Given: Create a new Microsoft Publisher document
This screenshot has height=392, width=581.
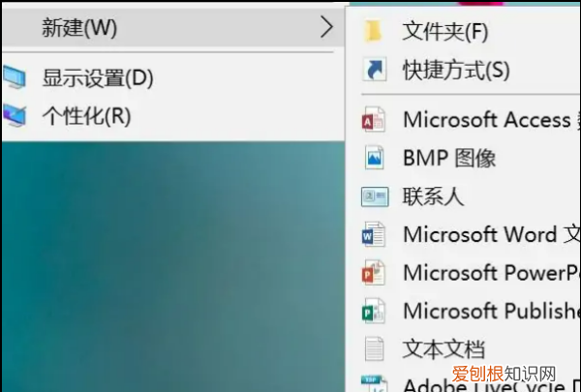Looking at the screenshot, I should click(492, 311).
